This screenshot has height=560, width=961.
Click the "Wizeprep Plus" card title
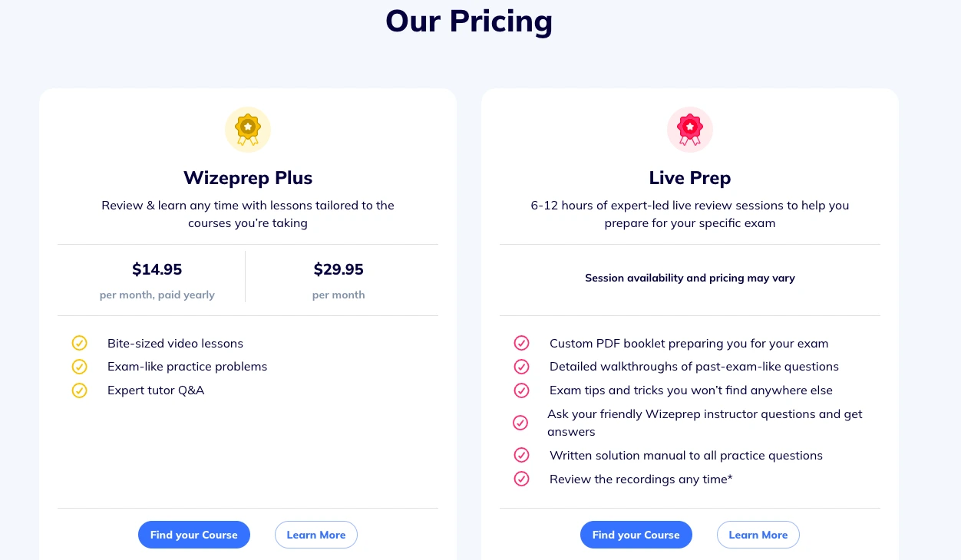pos(247,177)
